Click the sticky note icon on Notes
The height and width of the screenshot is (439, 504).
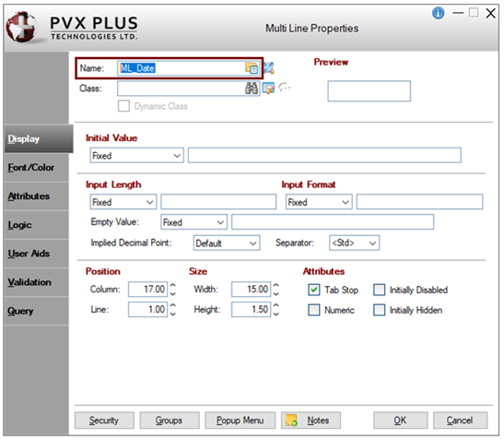coord(291,420)
